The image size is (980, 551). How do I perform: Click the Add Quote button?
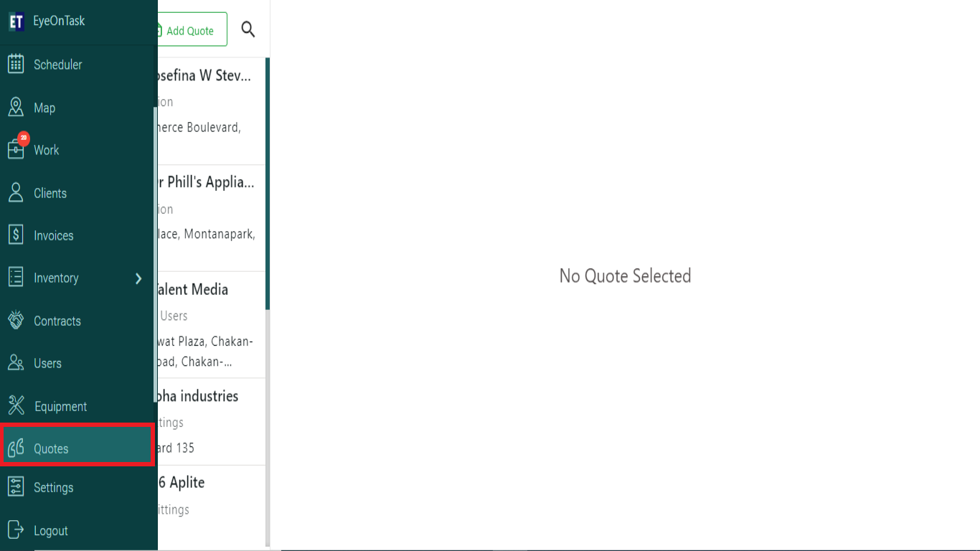pyautogui.click(x=192, y=29)
